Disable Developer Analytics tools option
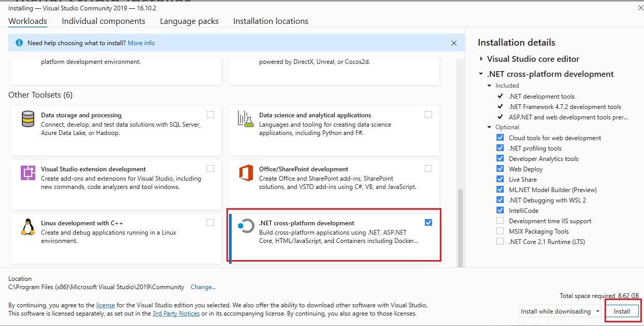The image size is (644, 326). 500,158
